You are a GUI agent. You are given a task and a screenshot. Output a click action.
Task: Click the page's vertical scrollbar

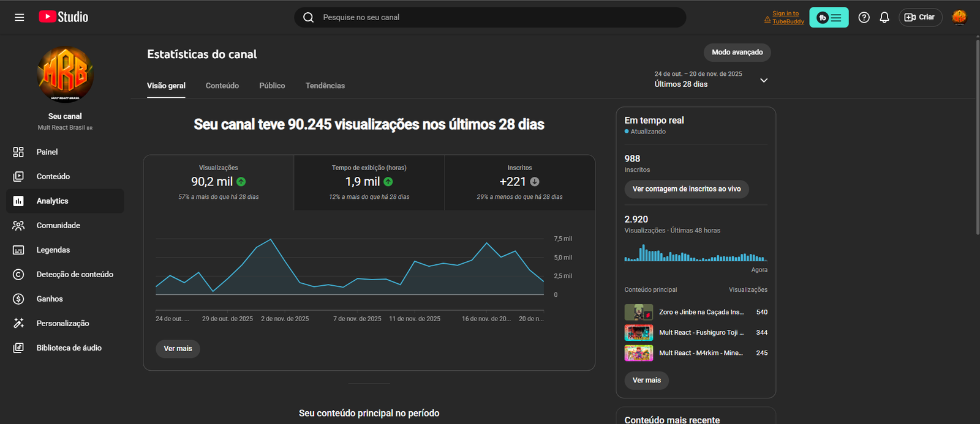pyautogui.click(x=977, y=135)
